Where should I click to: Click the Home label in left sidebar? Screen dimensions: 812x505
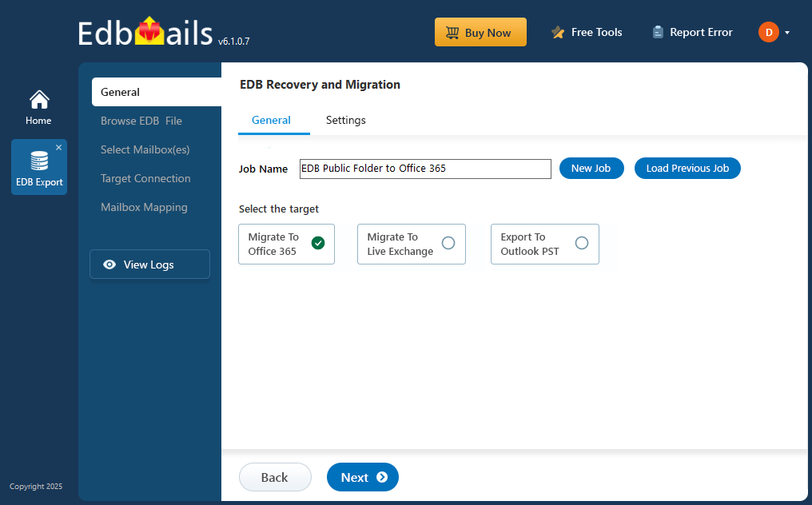click(38, 120)
